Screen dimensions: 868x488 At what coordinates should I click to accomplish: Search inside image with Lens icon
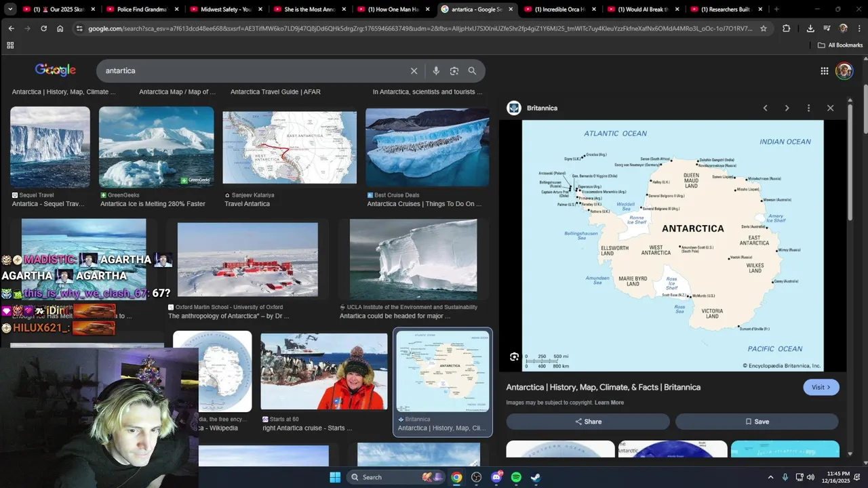[x=514, y=357]
